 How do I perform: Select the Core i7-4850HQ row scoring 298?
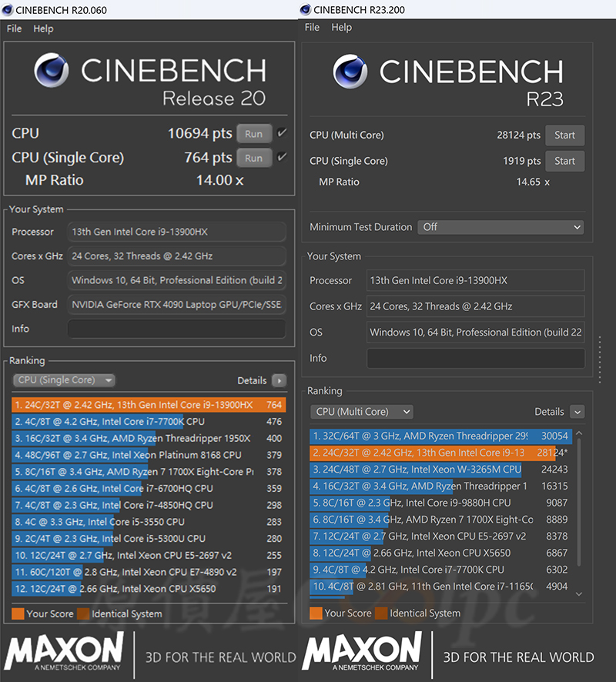click(x=149, y=506)
